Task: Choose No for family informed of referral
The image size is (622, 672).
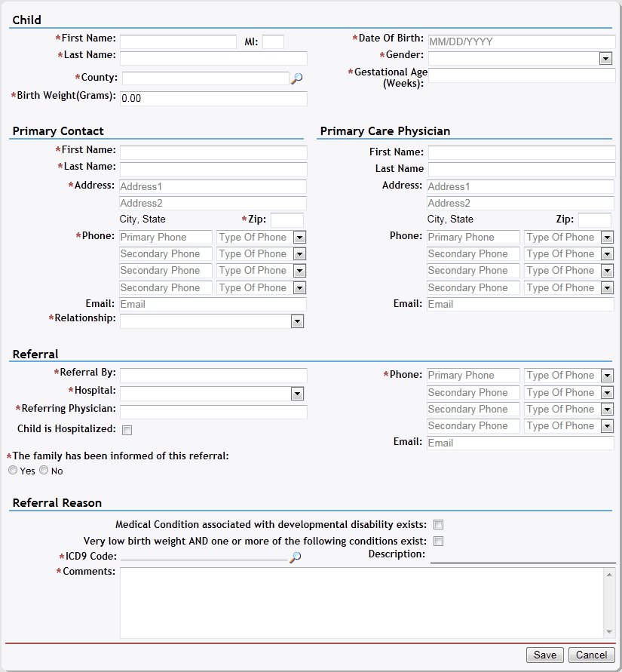Action: [x=44, y=471]
